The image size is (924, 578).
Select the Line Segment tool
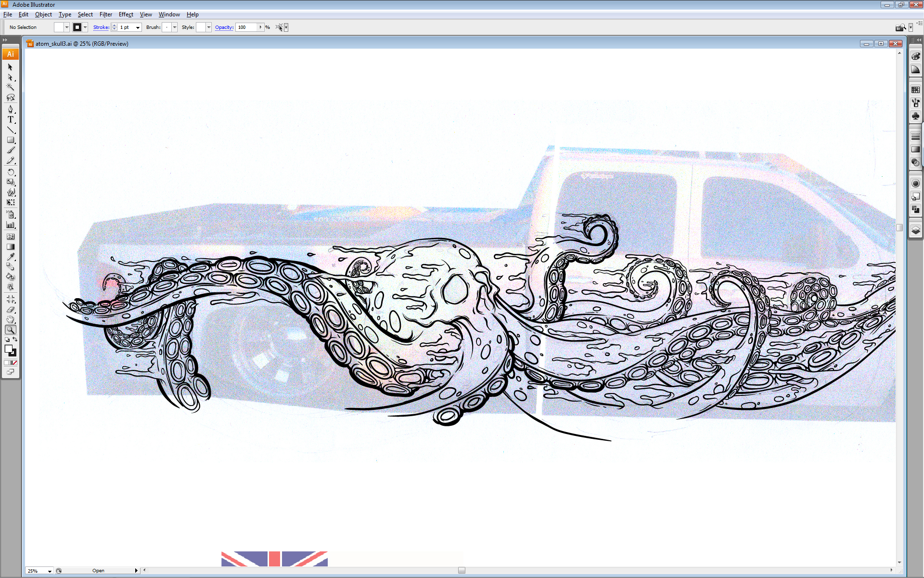[x=10, y=130]
